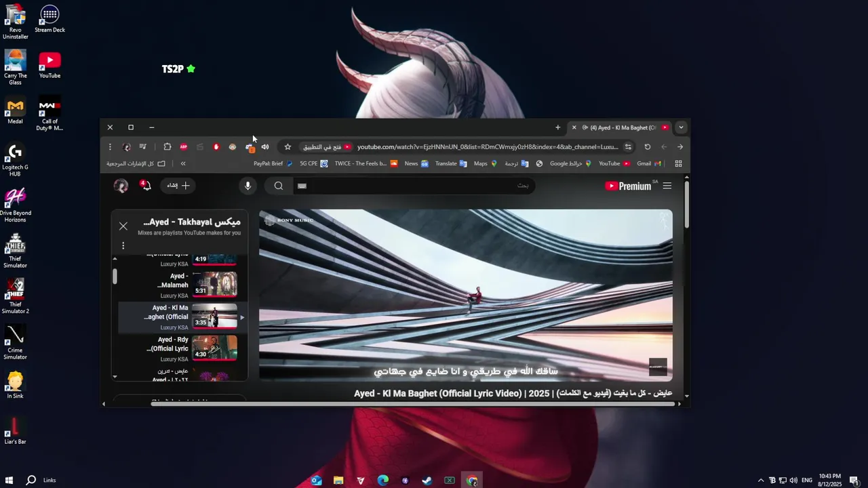Image resolution: width=868 pixels, height=488 pixels.
Task: Open the 5G CPE bookmark
Action: tap(314, 163)
